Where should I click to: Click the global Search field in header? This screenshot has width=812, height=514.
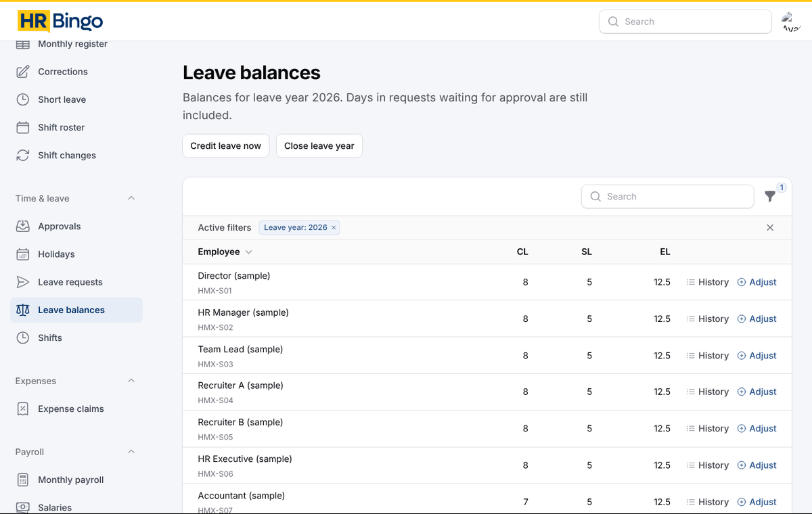pos(685,22)
